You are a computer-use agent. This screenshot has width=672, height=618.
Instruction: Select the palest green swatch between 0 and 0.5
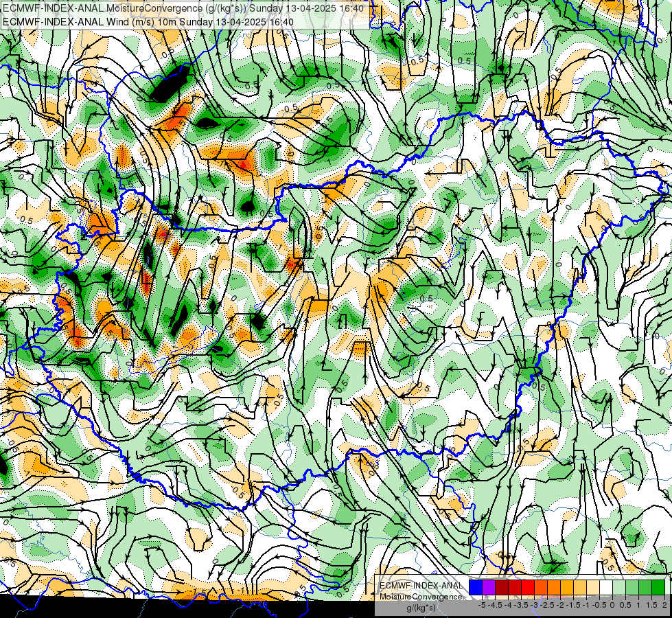click(x=619, y=588)
